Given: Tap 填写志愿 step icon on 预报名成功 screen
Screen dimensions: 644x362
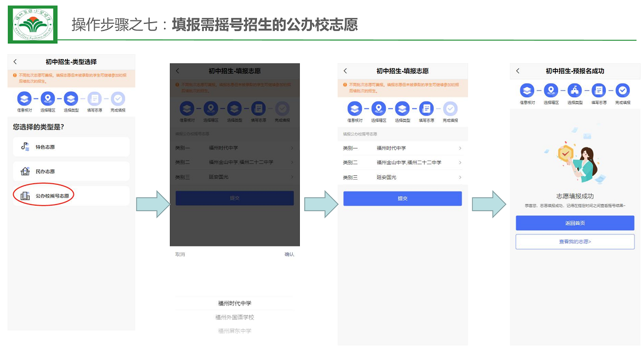Looking at the screenshot, I should click(x=599, y=91).
